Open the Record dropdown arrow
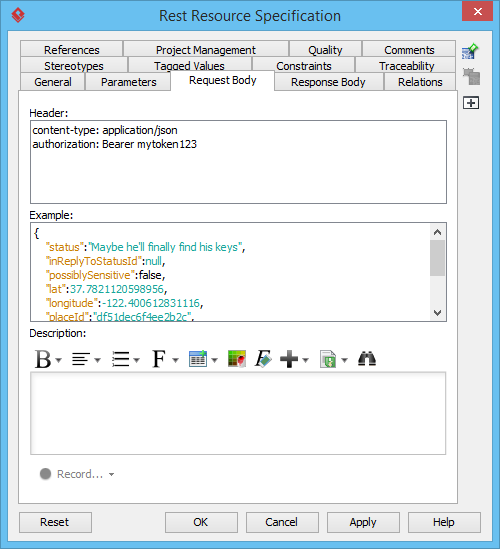The width and height of the screenshot is (500, 549). click(x=111, y=474)
